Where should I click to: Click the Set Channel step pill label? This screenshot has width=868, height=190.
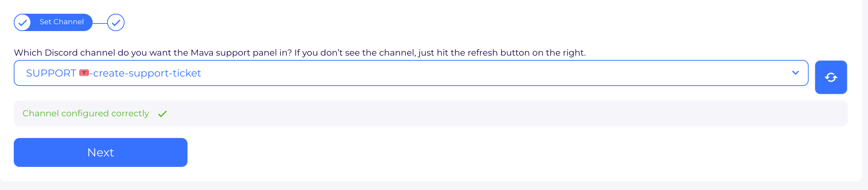pos(62,22)
